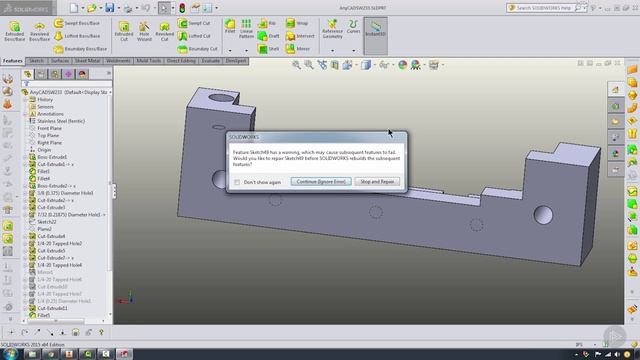The height and width of the screenshot is (360, 640).
Task: Select the Origin tree item
Action: 40,150
